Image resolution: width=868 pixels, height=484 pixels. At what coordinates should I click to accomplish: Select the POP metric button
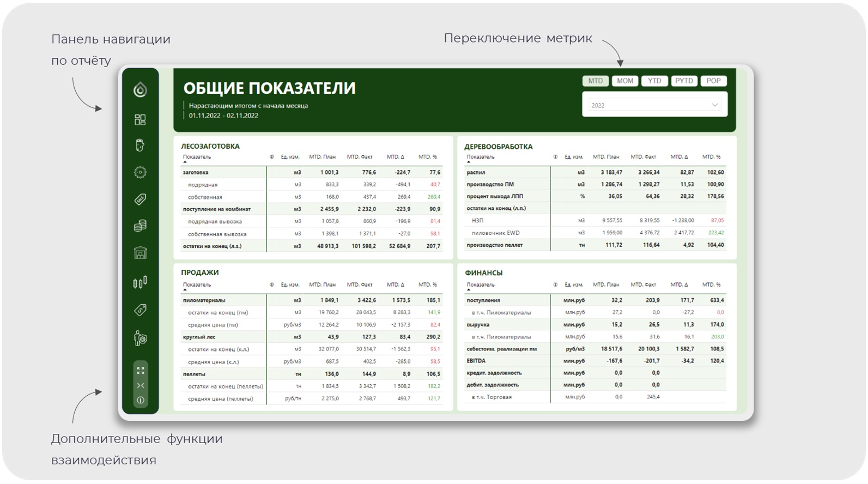[713, 81]
